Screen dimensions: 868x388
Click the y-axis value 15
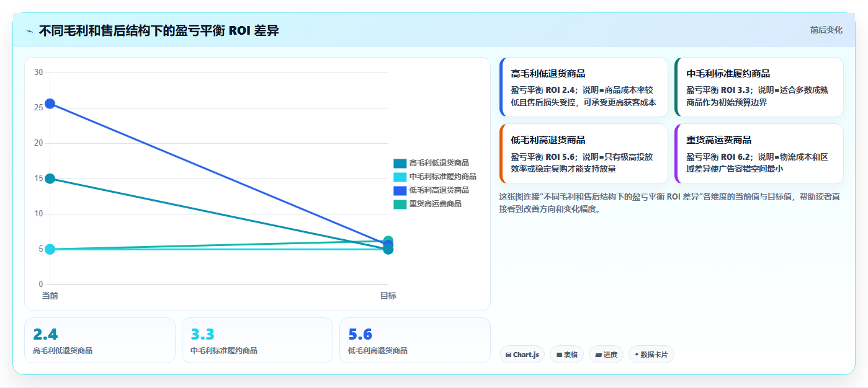(x=38, y=179)
